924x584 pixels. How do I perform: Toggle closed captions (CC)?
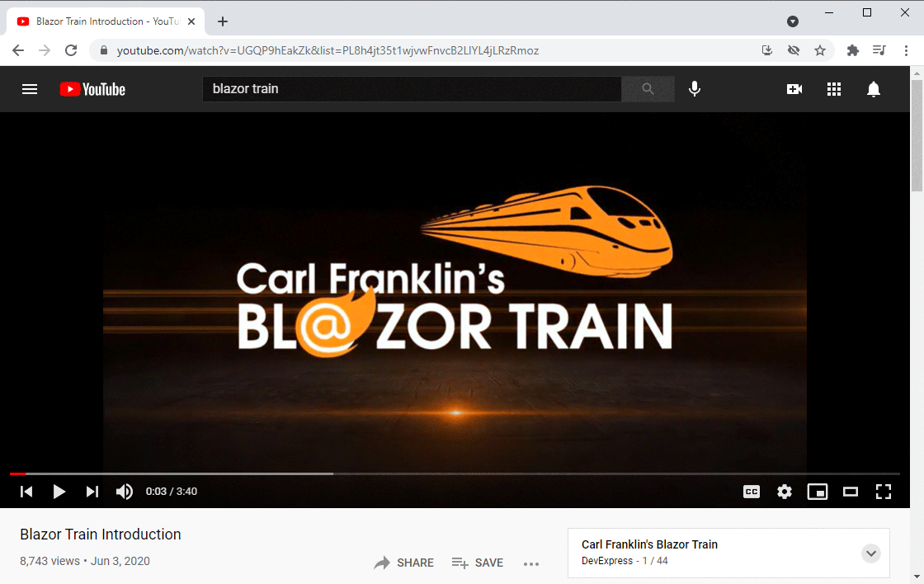(x=752, y=492)
